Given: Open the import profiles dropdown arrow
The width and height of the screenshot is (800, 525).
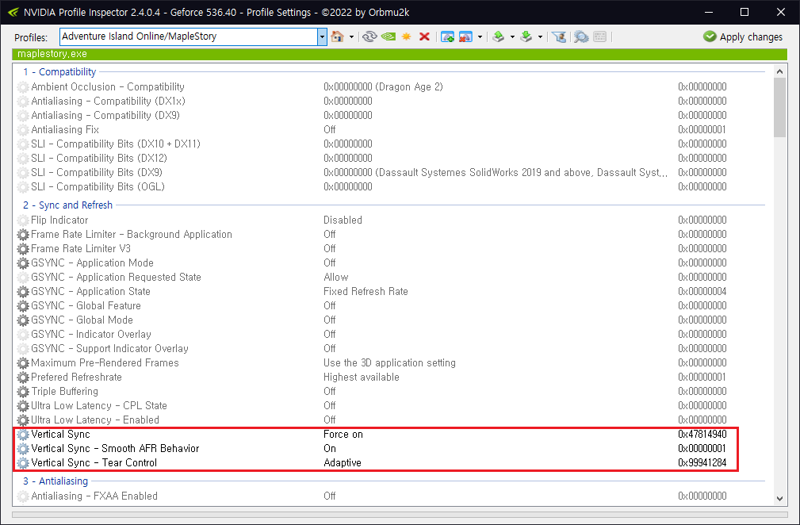Looking at the screenshot, I should tap(540, 37).
